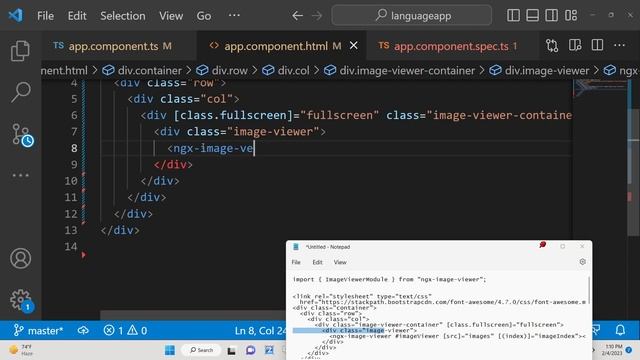Viewport: 640px width, 360px height.
Task: Click the highlighted div class image-viewer line in Notepad
Action: pyautogui.click(x=354, y=330)
